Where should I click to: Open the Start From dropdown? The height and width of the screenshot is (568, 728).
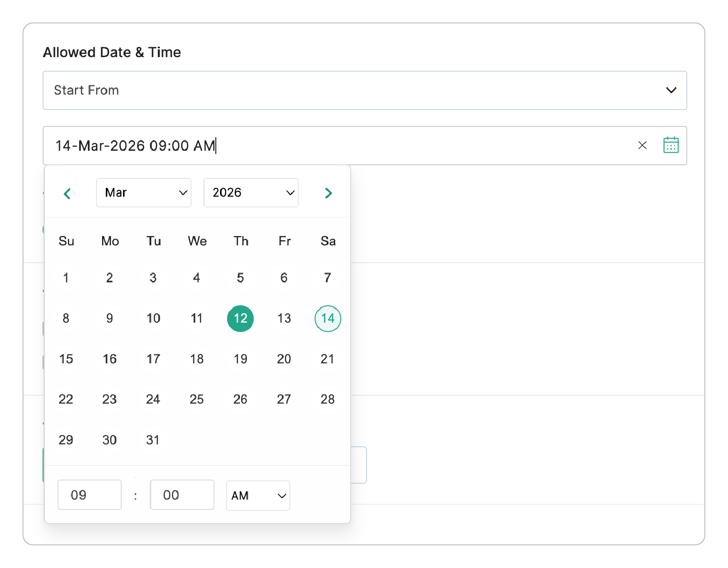click(364, 90)
